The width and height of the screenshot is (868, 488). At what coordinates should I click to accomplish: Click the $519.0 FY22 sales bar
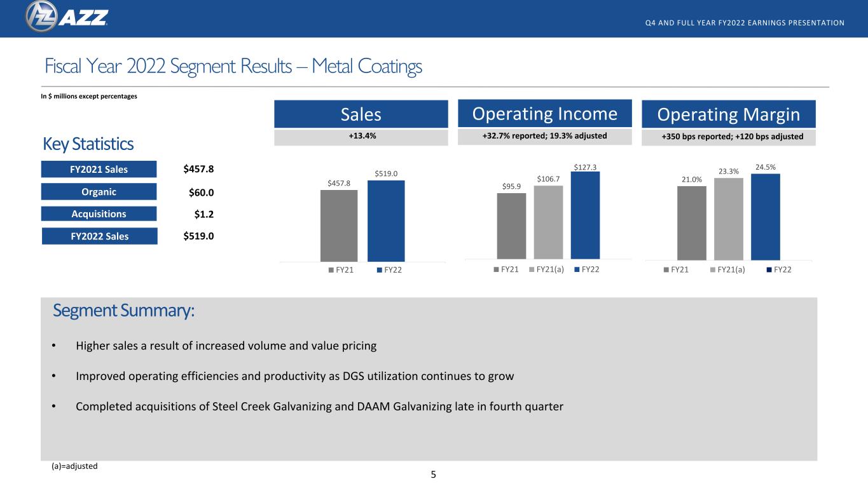point(386,220)
